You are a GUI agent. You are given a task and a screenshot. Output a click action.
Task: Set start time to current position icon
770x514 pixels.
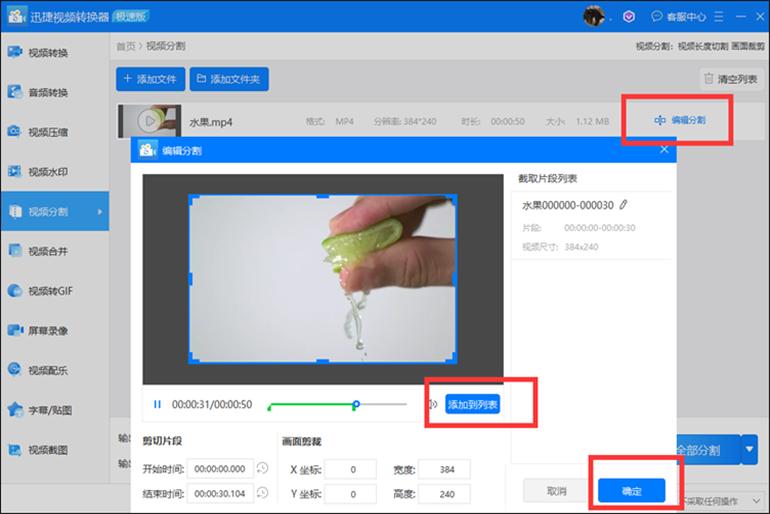(x=263, y=468)
